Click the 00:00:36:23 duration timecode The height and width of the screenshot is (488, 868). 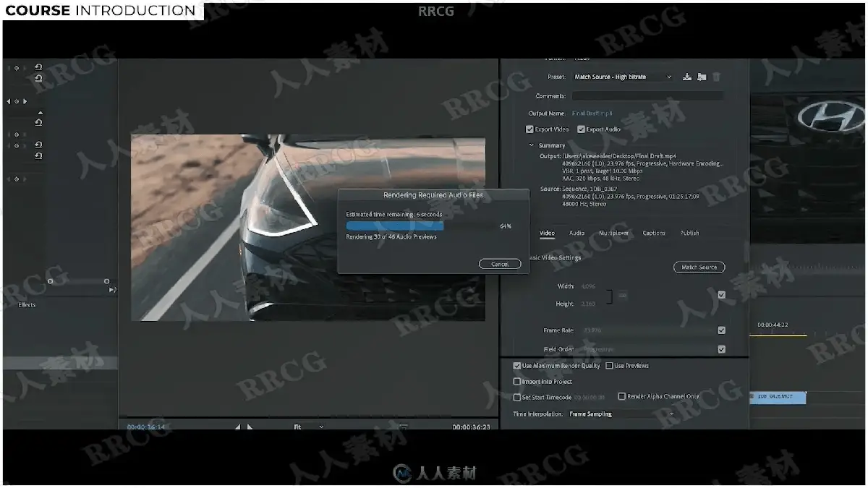471,427
